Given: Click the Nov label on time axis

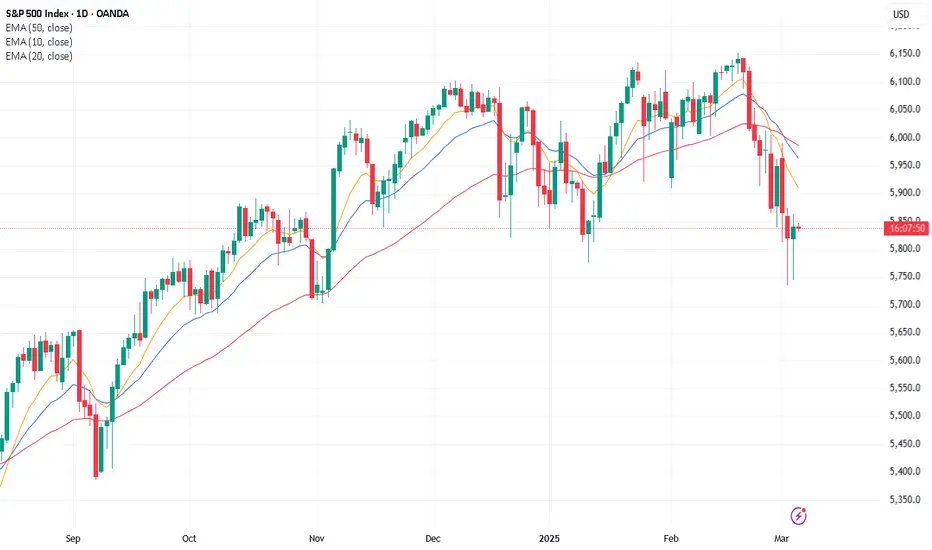Looking at the screenshot, I should [x=317, y=539].
